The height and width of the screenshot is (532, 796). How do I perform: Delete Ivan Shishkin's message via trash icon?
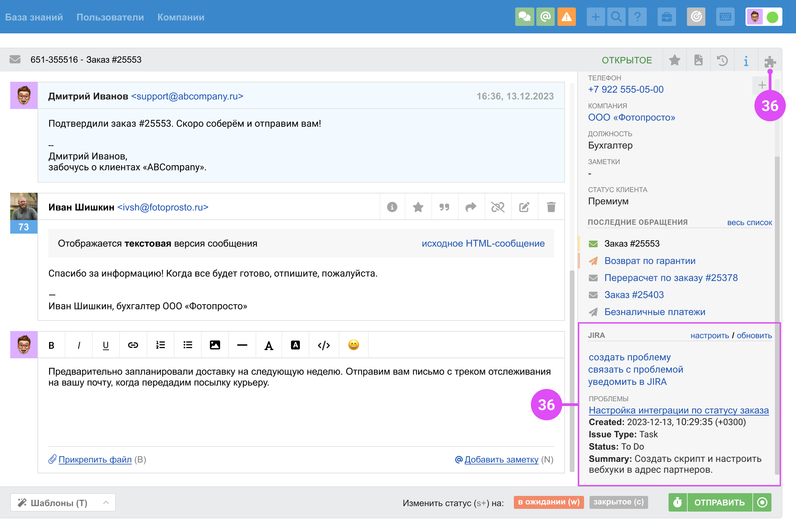(x=551, y=207)
